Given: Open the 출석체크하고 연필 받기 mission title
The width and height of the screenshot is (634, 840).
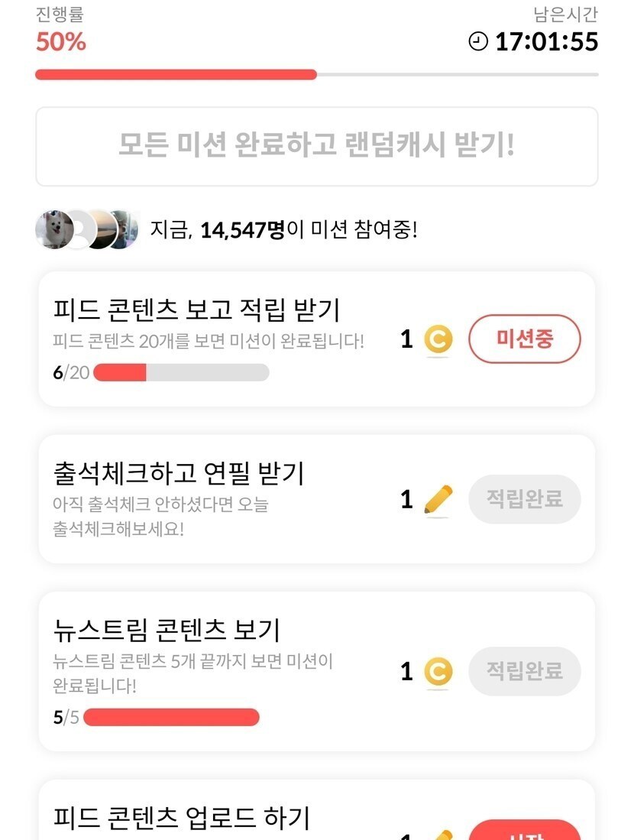Looking at the screenshot, I should 179,473.
